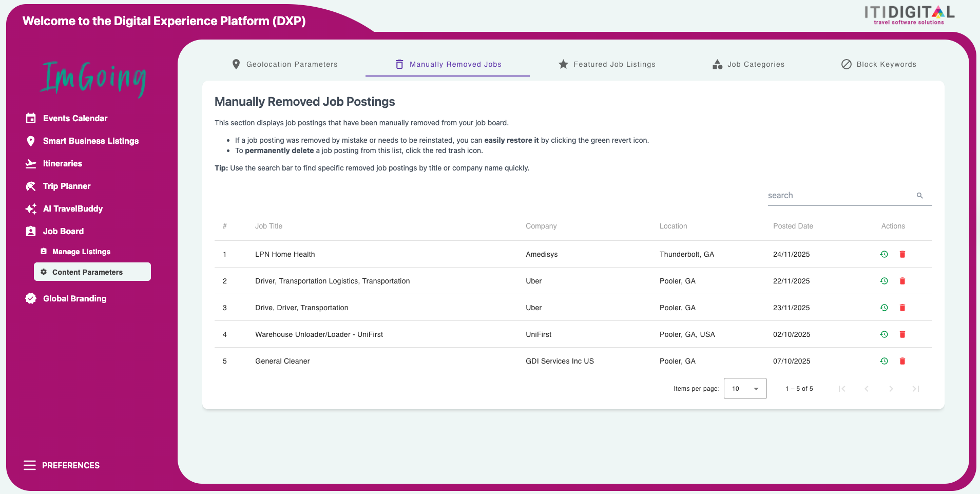
Task: Click the '24/11/2025' posted date
Action: point(792,254)
